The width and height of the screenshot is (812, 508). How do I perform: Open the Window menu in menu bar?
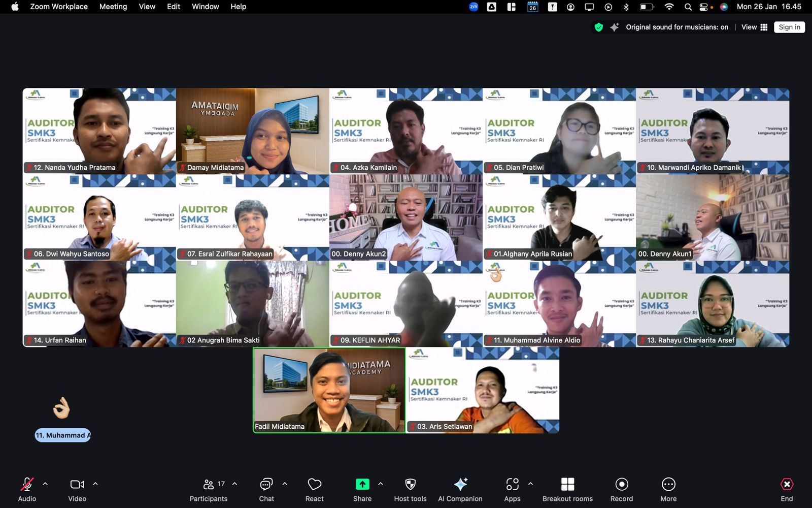pyautogui.click(x=205, y=7)
